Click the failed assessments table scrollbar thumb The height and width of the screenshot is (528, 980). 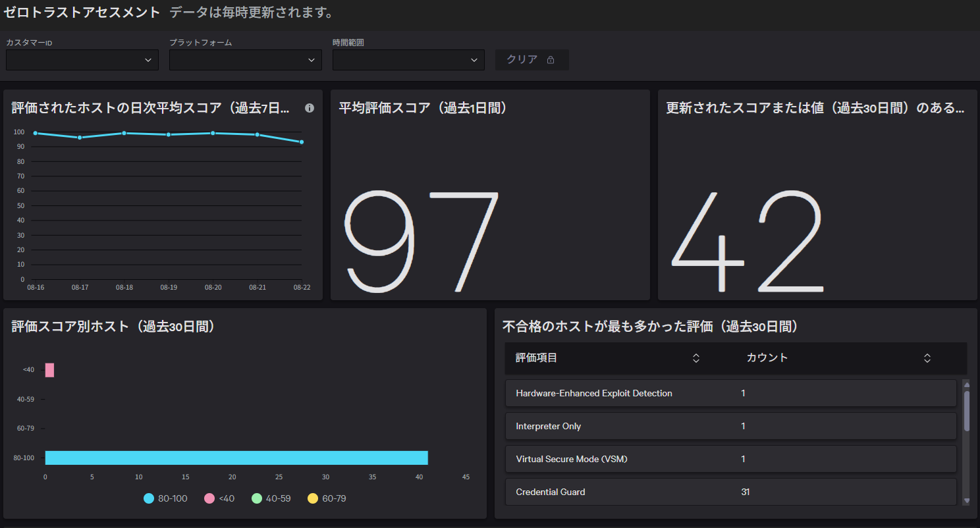966,411
